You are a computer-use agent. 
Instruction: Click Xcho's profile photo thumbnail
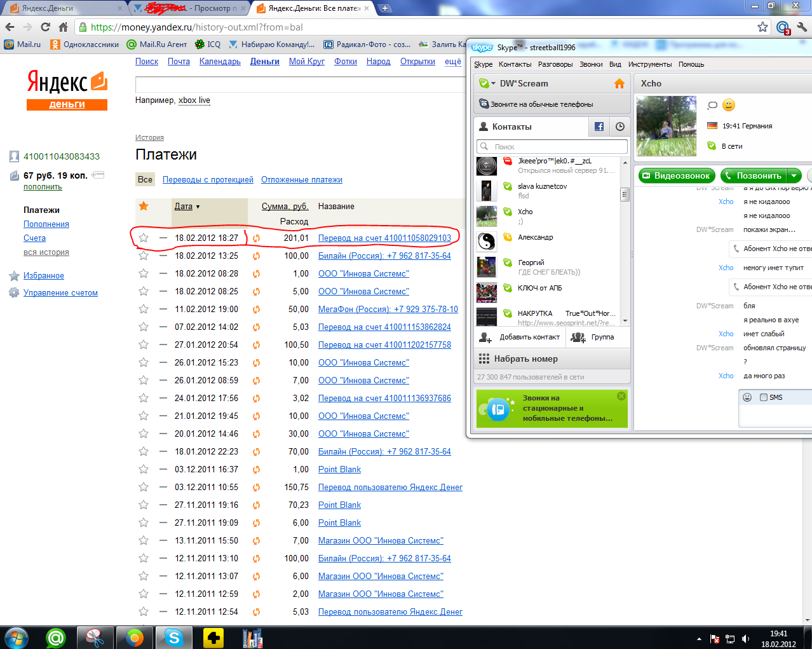[667, 126]
